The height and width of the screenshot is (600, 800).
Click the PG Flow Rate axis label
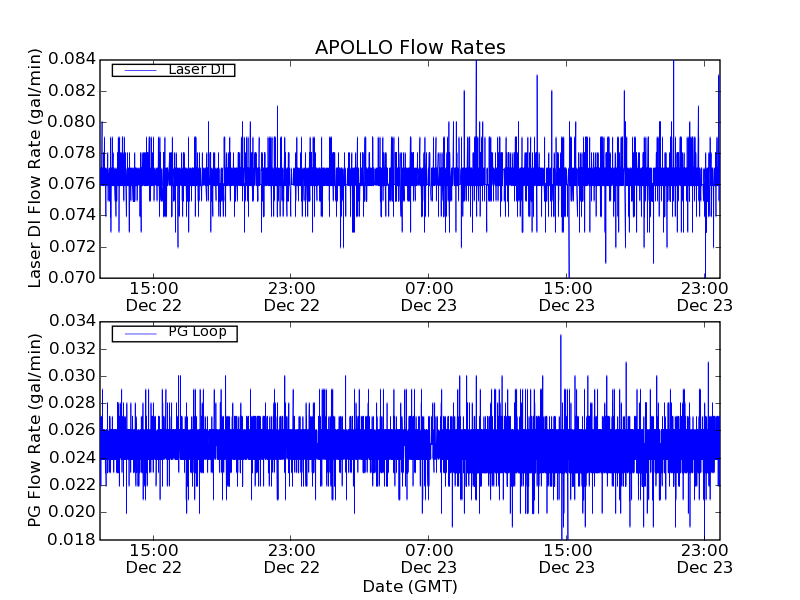35,430
